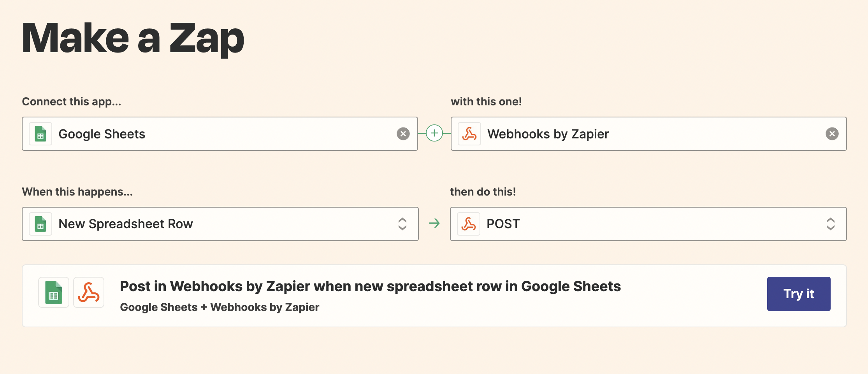The image size is (868, 374).
Task: Click the Google Sheets app input field
Action: click(x=220, y=134)
